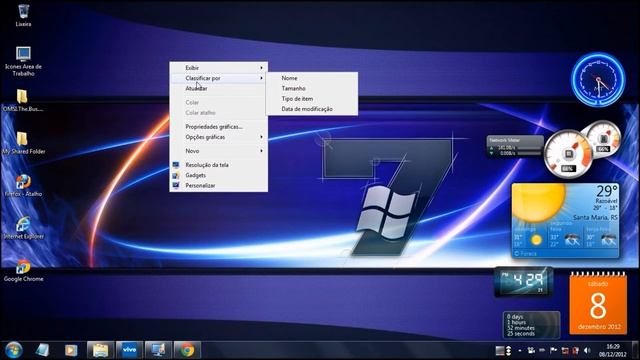The height and width of the screenshot is (360, 640).
Task: Choose Atualizar from the context menu
Action: click(x=219, y=89)
